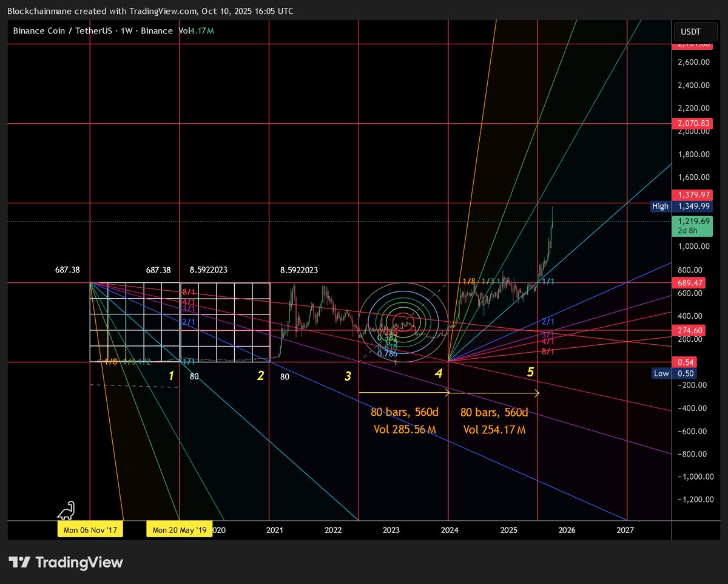The width and height of the screenshot is (728, 584).
Task: Click the yellow cycle number 5
Action: click(530, 372)
